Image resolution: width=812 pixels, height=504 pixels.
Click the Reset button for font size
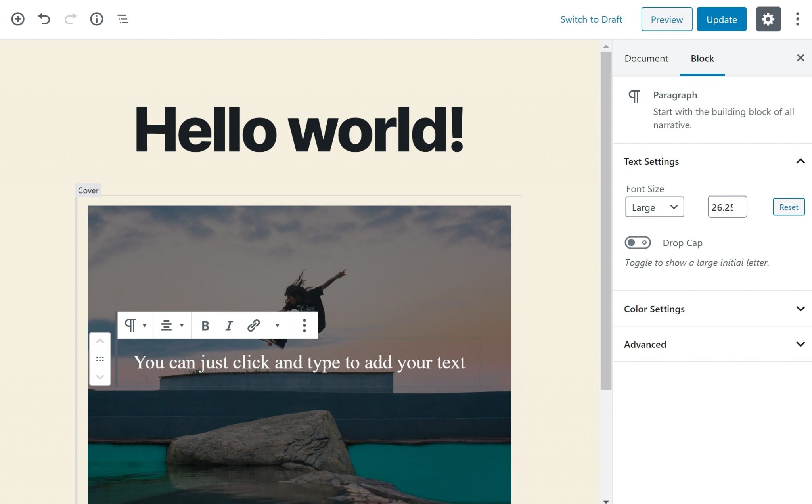click(x=788, y=207)
